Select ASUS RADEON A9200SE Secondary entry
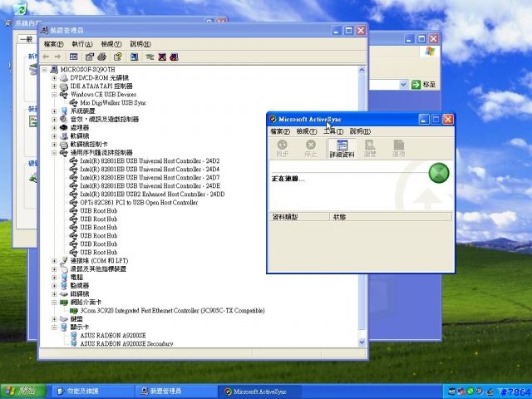532x399 pixels. click(126, 343)
